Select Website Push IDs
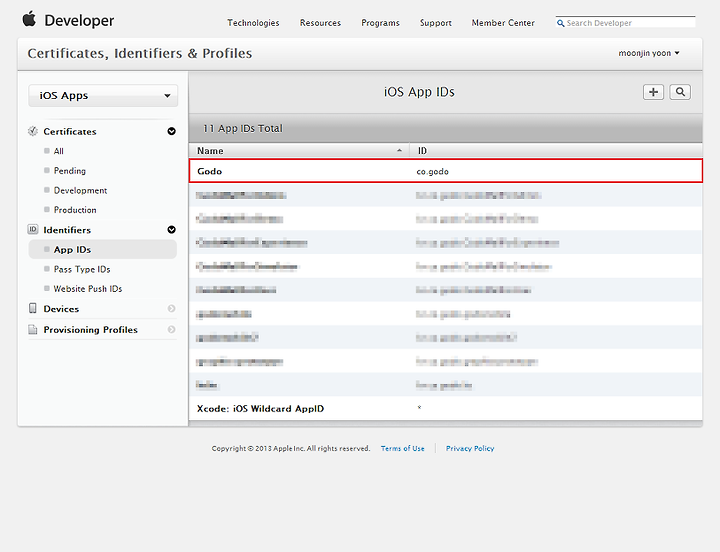 click(x=88, y=289)
